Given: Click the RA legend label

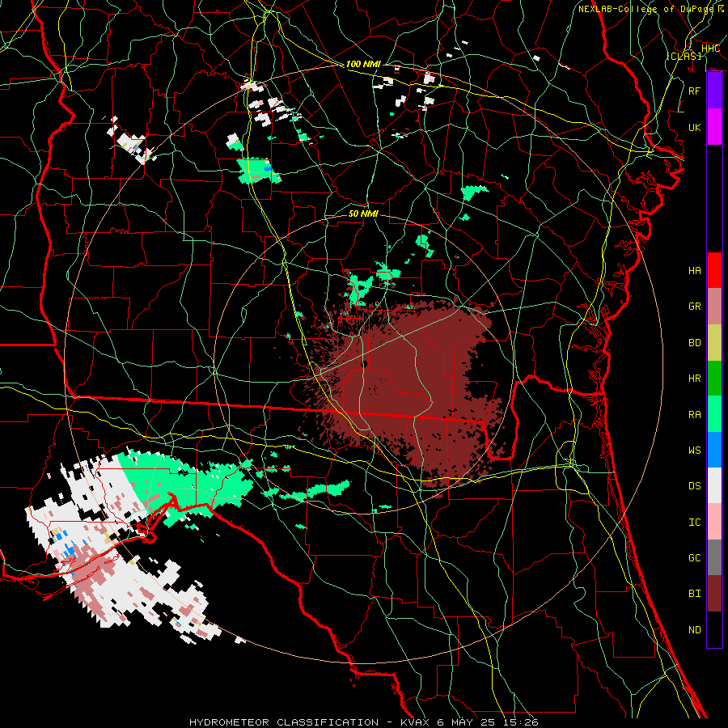Looking at the screenshot, I should click(x=694, y=415).
